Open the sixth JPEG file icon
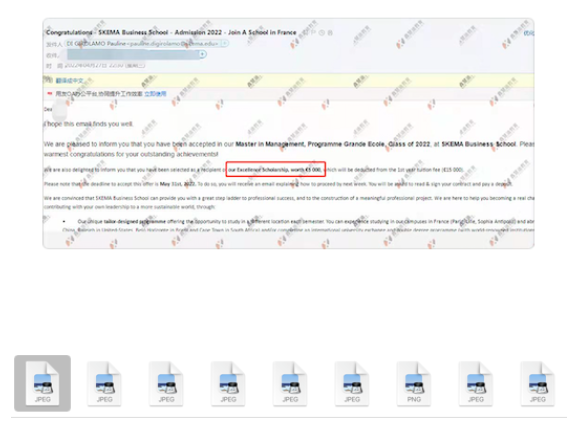582x426 pixels. click(x=352, y=383)
